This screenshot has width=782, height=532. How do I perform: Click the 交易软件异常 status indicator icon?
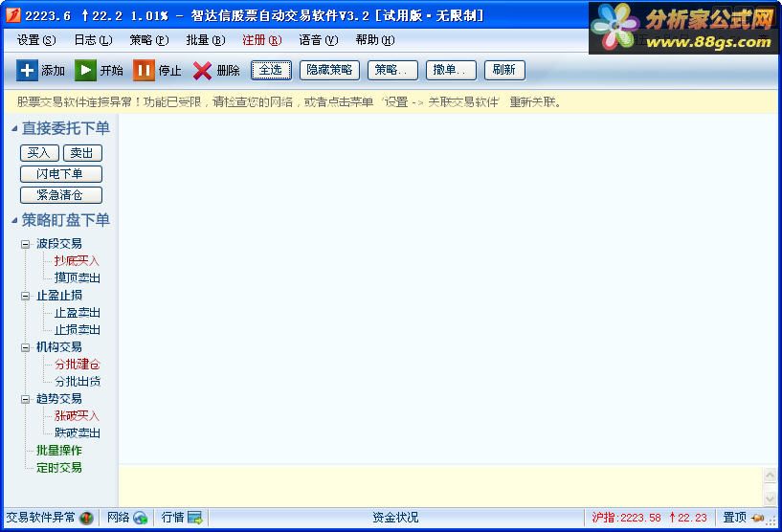(x=86, y=518)
